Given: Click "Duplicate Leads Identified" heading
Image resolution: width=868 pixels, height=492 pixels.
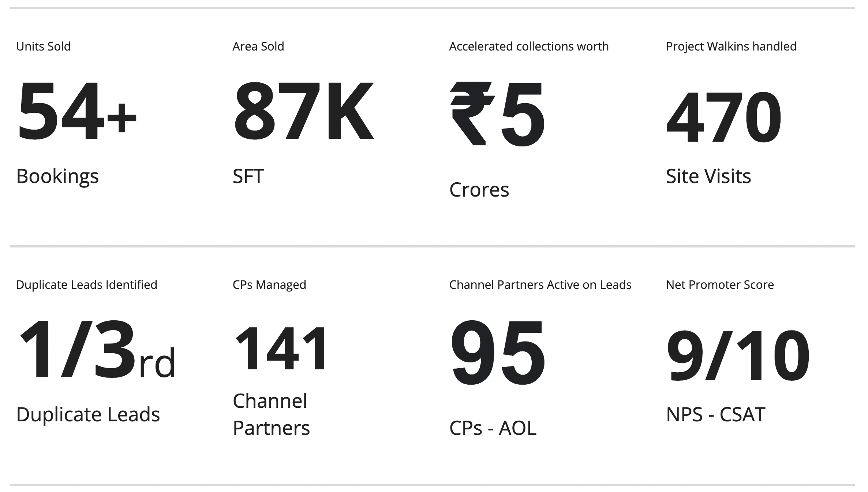Looking at the screenshot, I should tap(87, 285).
